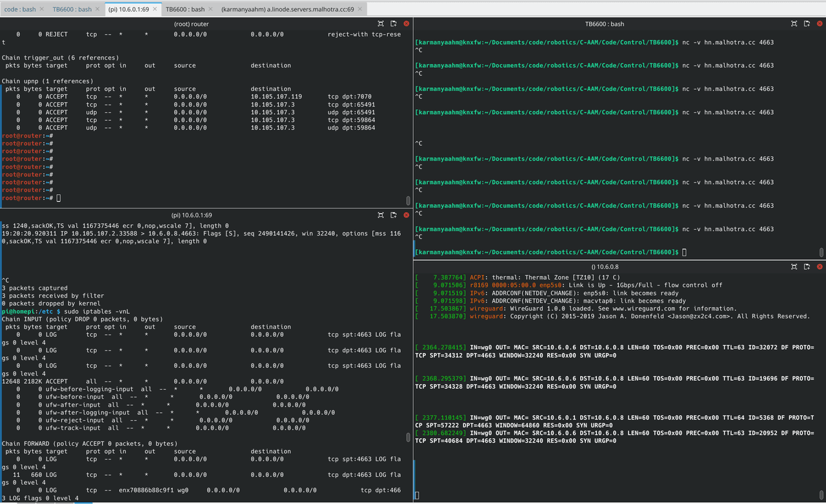The width and height of the screenshot is (826, 504).
Task: Toggle maximize on the () 10.6.0.8 pane
Action: coord(794,267)
